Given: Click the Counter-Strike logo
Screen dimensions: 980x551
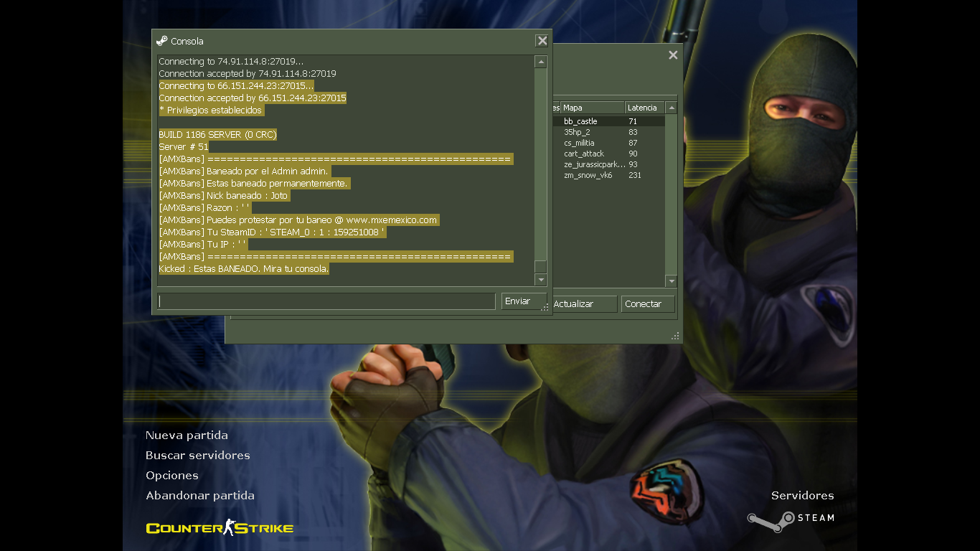Looking at the screenshot, I should click(x=220, y=528).
